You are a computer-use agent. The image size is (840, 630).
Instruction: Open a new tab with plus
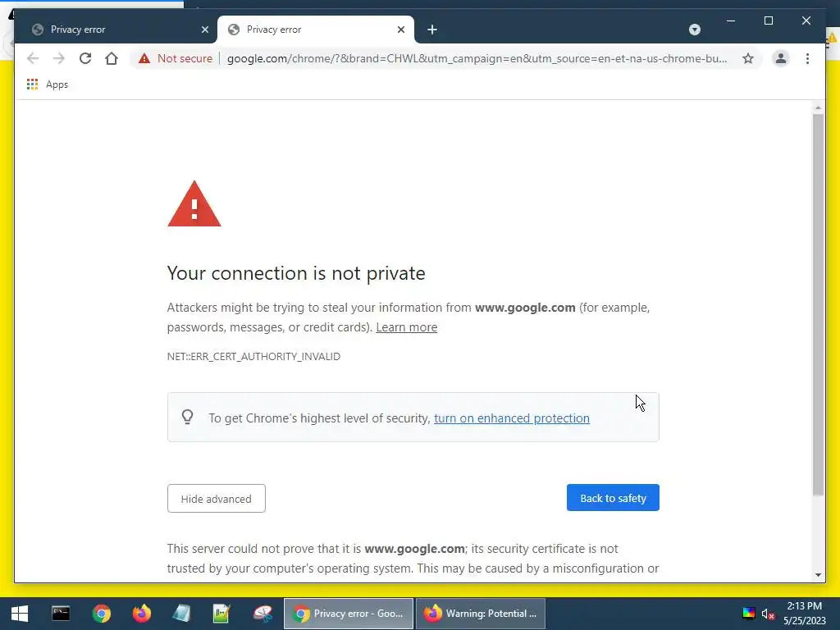432,30
